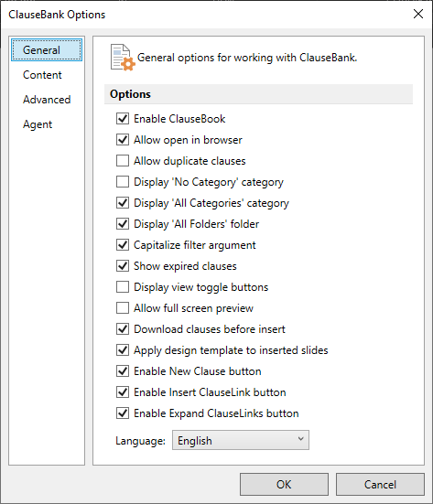Confirm settings with OK button
This screenshot has width=433, height=504.
tap(284, 485)
